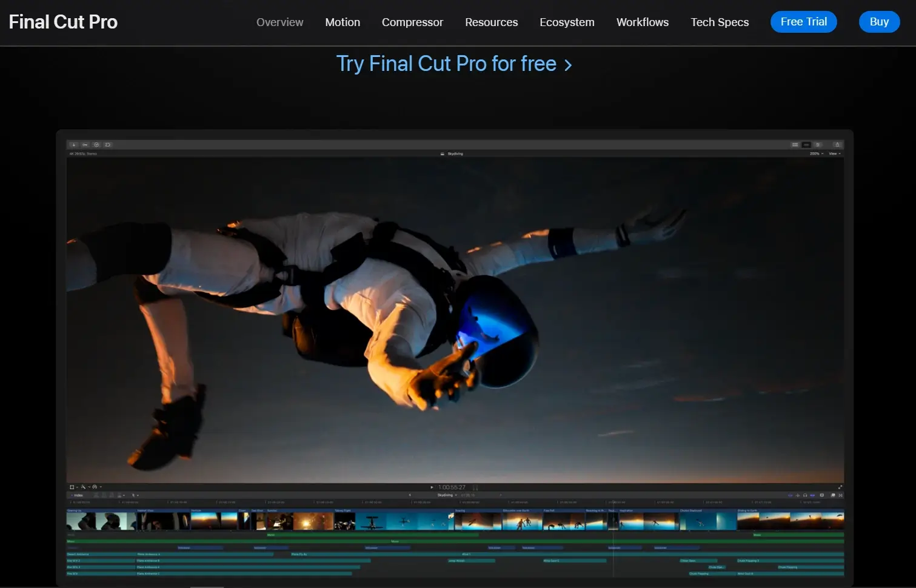Click the 1:00:55:27 timecode display
The width and height of the screenshot is (916, 588).
pyautogui.click(x=452, y=487)
